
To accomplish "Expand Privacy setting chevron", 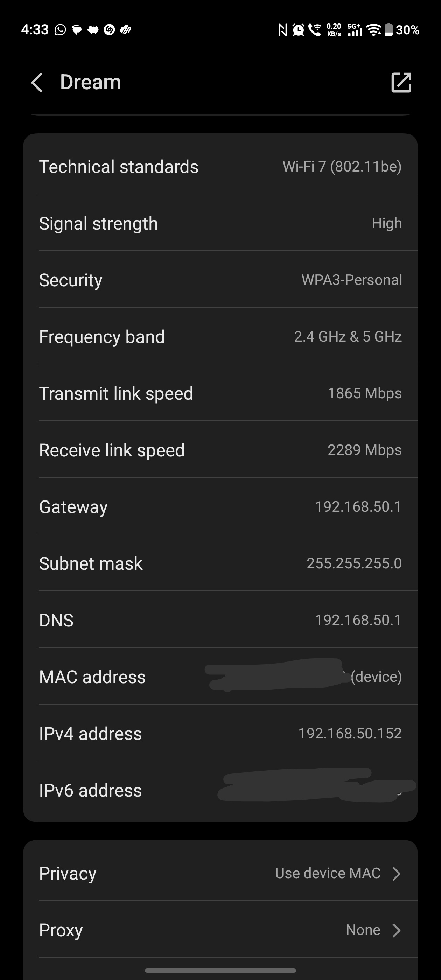I will click(x=397, y=874).
